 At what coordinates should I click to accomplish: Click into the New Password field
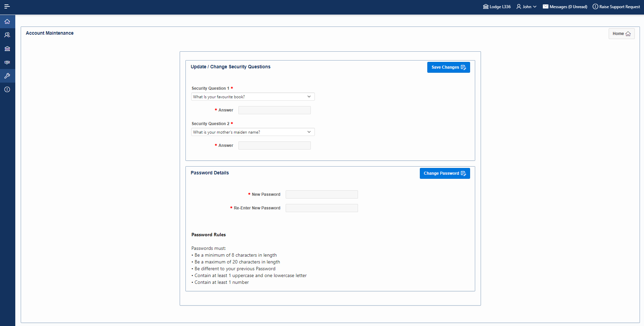[322, 194]
